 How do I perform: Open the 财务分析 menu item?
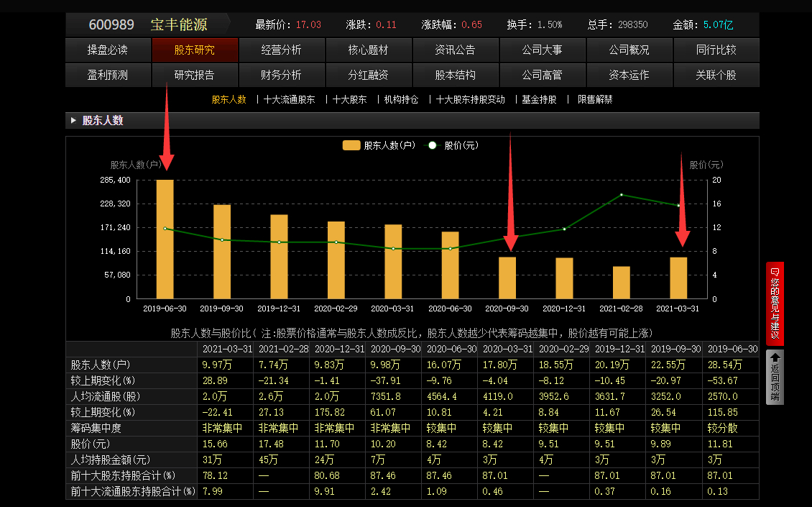[x=282, y=75]
